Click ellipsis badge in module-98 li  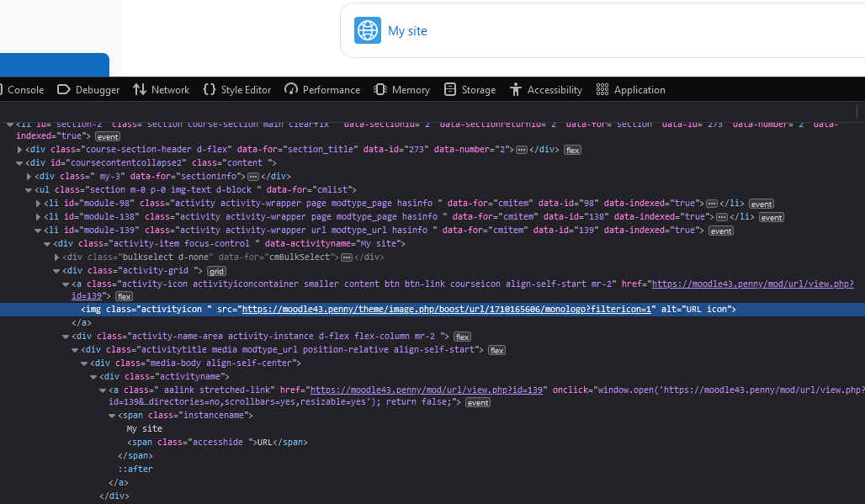coord(712,204)
